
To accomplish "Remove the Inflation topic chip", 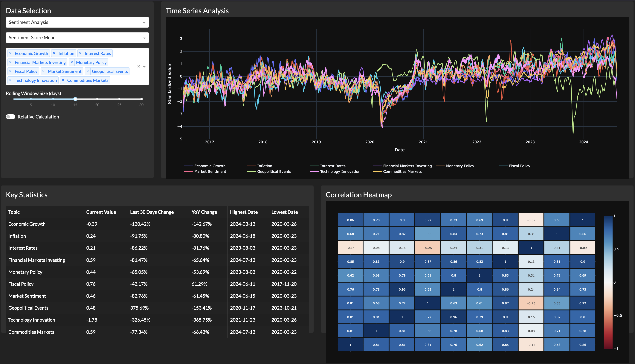I will (54, 53).
